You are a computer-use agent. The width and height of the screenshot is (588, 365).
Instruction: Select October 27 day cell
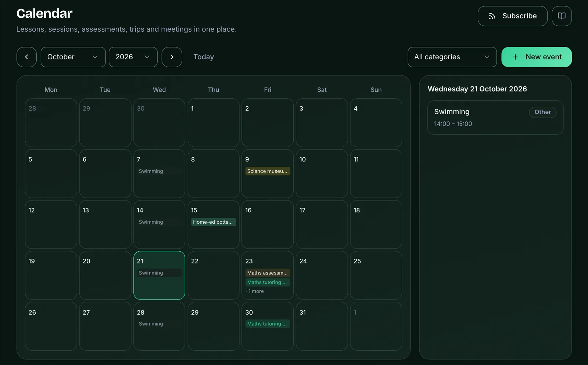coord(105,326)
